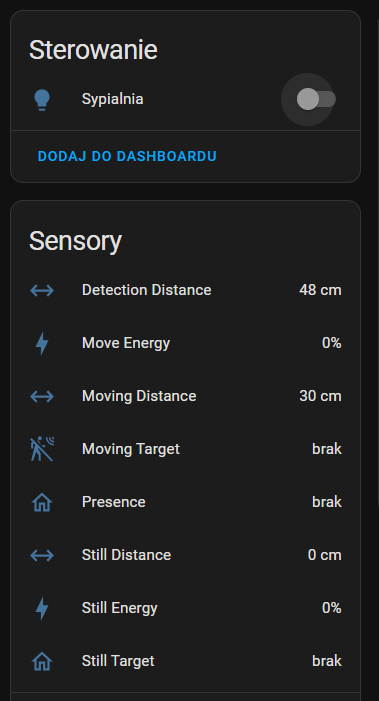Image resolution: width=379 pixels, height=701 pixels.
Task: Click the Still Energy lightning icon
Action: click(x=42, y=608)
